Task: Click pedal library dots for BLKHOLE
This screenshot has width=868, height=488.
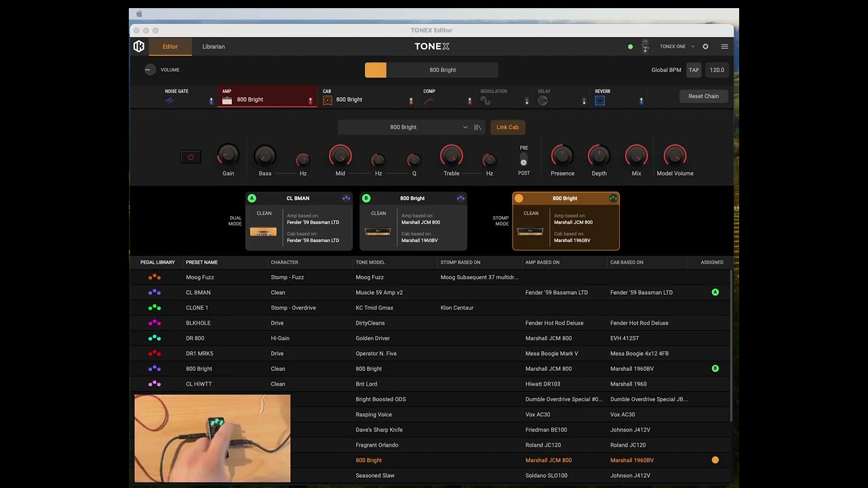Action: pyautogui.click(x=155, y=323)
